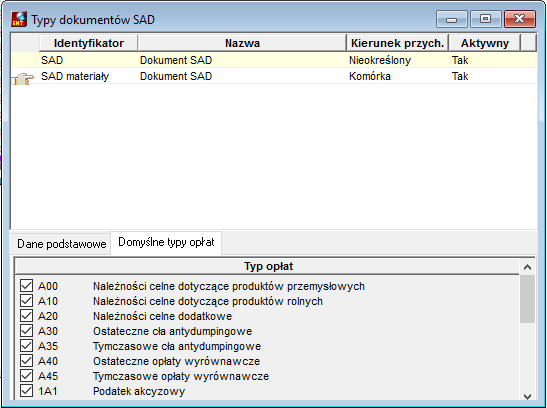Screen dimensions: 547x408
Task: Select the Domyślne typy opłat tab
Action: [x=166, y=242]
